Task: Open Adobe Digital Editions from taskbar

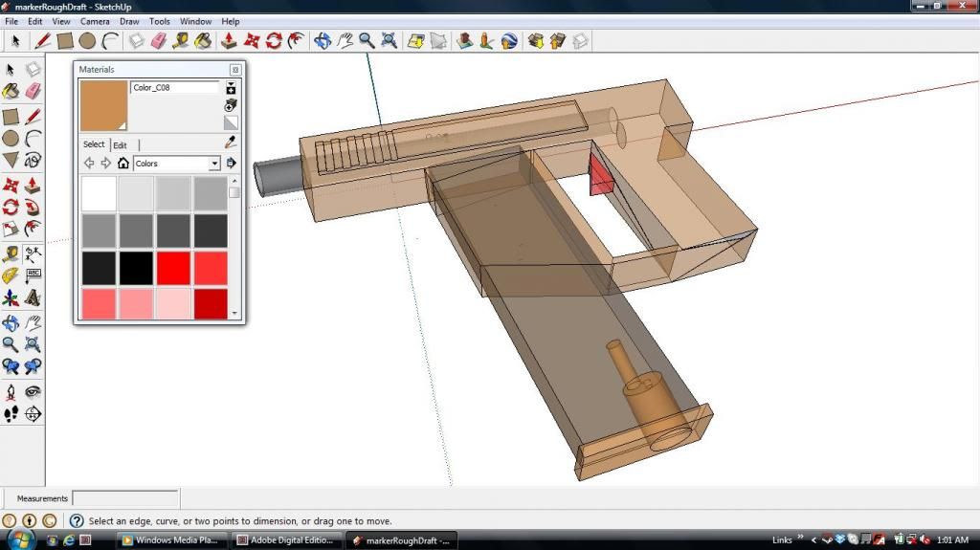Action: point(287,540)
